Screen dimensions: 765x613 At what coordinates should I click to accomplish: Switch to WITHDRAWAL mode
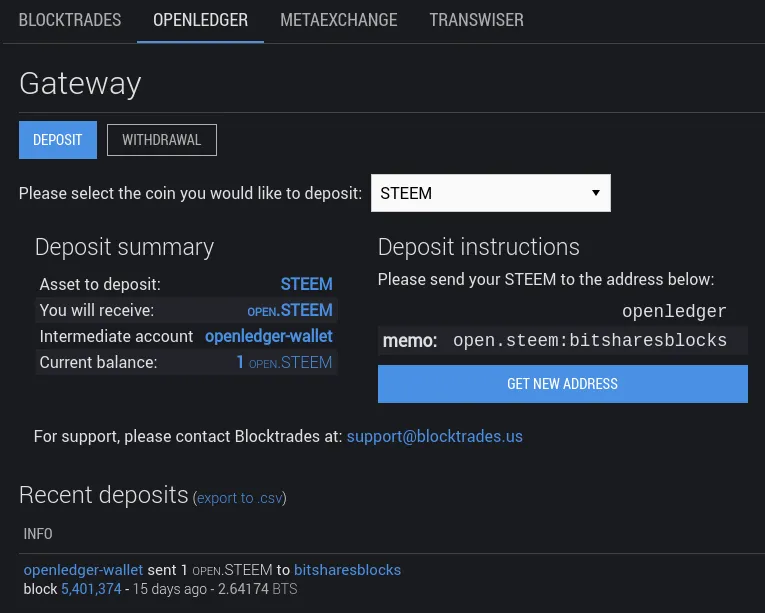tap(161, 140)
